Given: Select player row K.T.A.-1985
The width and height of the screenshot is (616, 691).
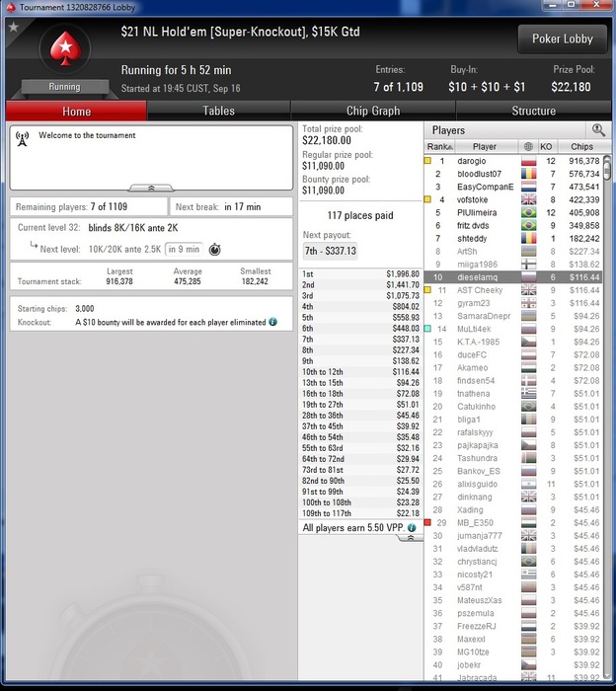Looking at the screenshot, I should point(513,342).
